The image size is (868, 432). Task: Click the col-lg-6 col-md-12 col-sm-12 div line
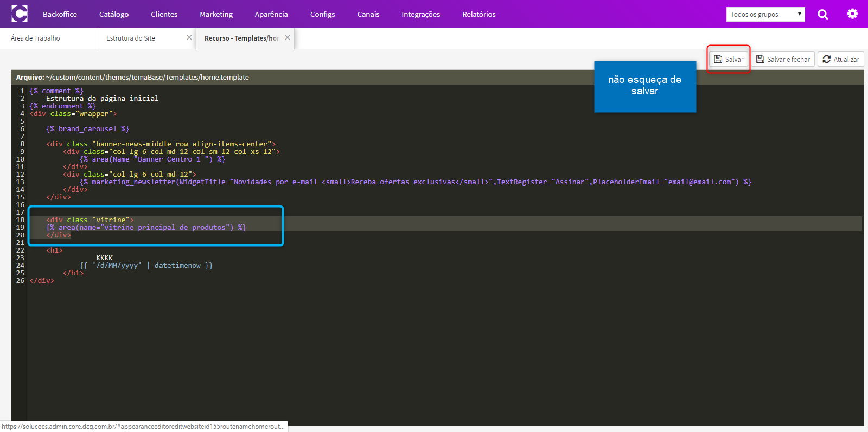pyautogui.click(x=171, y=152)
